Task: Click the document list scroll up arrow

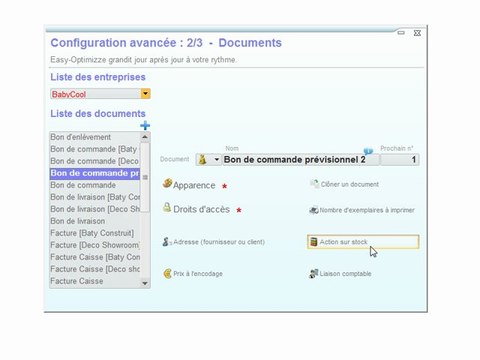Action: coord(145,137)
